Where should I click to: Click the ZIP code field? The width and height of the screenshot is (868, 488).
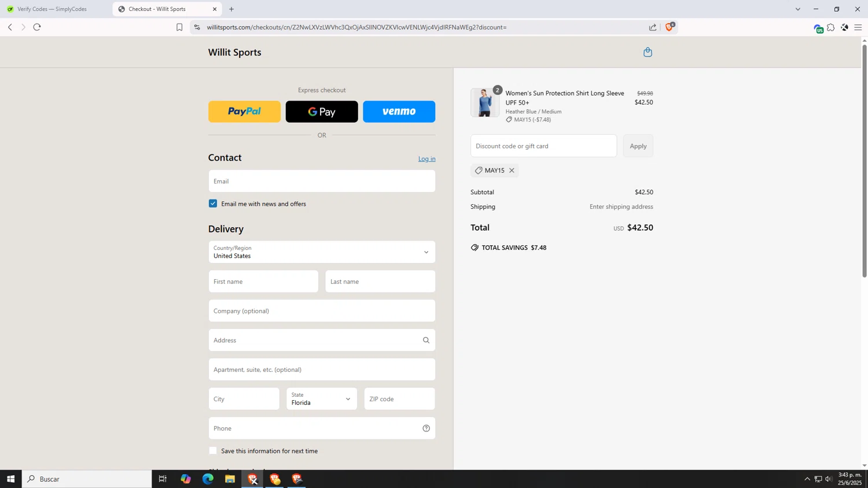(x=399, y=399)
